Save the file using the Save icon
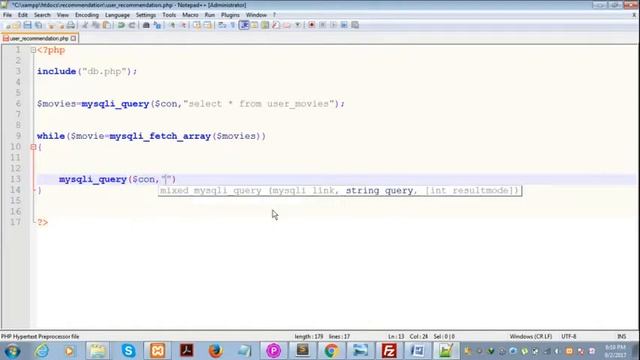 tap(27, 25)
